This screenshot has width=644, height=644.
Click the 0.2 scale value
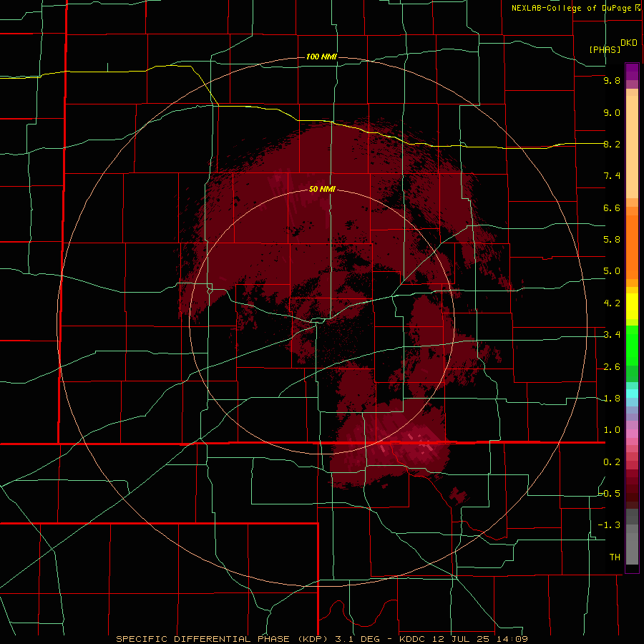pyautogui.click(x=612, y=462)
